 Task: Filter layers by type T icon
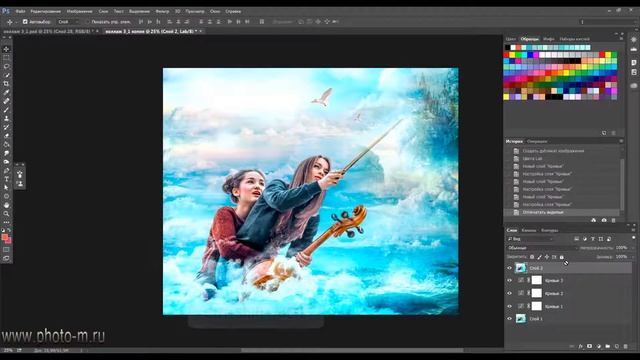[x=593, y=239]
